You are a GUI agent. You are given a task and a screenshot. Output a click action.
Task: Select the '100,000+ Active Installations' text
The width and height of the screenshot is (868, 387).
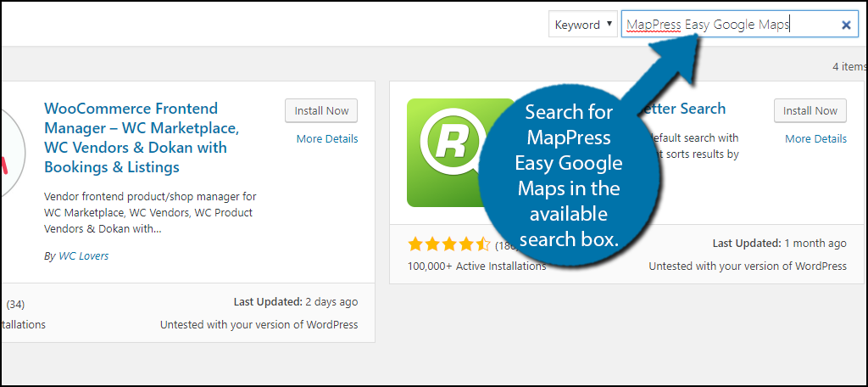coord(477,266)
